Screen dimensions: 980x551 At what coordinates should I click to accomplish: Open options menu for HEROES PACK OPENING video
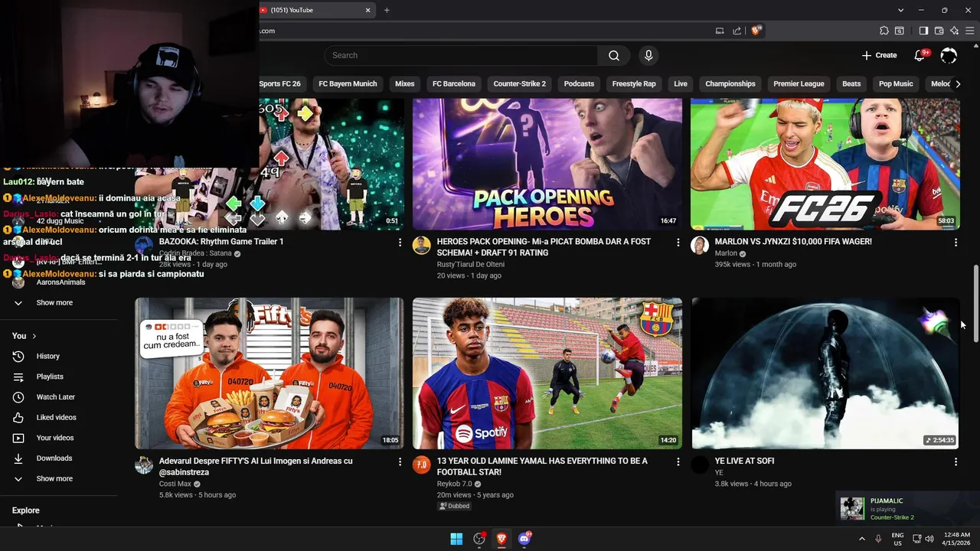678,243
